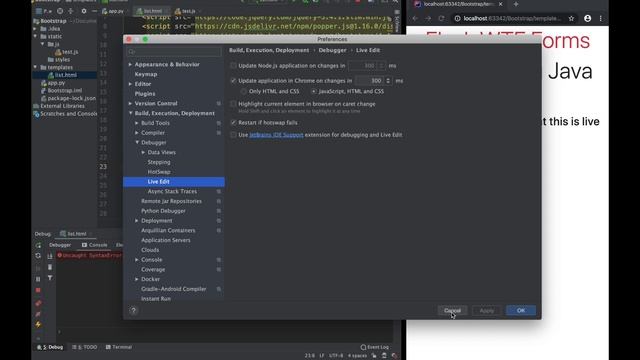Click the site info icon in address bar
The height and width of the screenshot is (360, 640).
(x=457, y=18)
